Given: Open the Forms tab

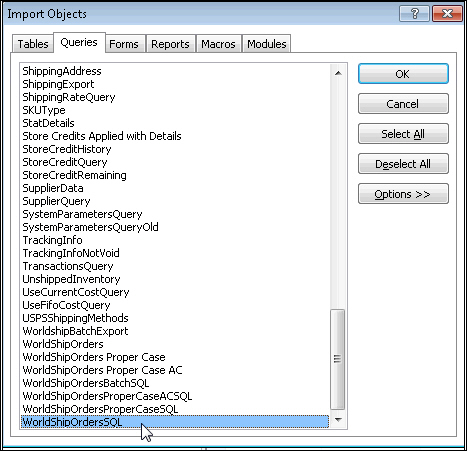Looking at the screenshot, I should click(x=124, y=44).
